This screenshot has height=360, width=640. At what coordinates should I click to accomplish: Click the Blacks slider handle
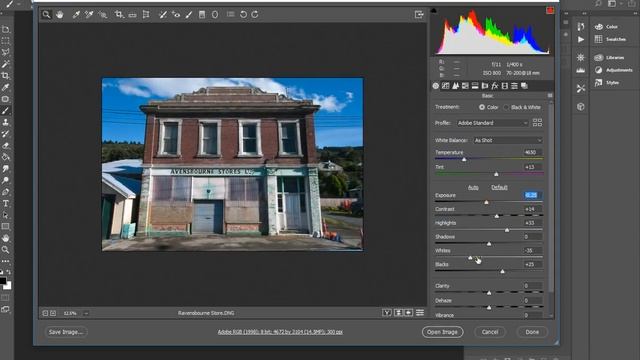click(502, 271)
